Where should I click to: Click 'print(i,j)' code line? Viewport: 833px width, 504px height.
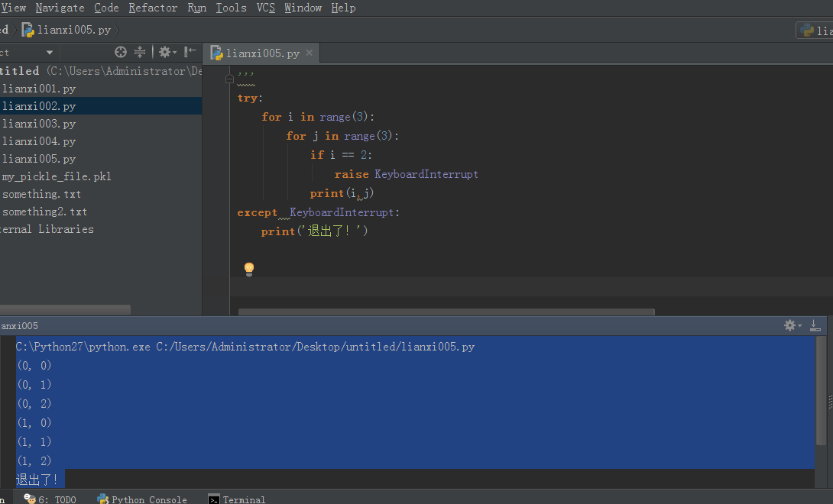342,193
